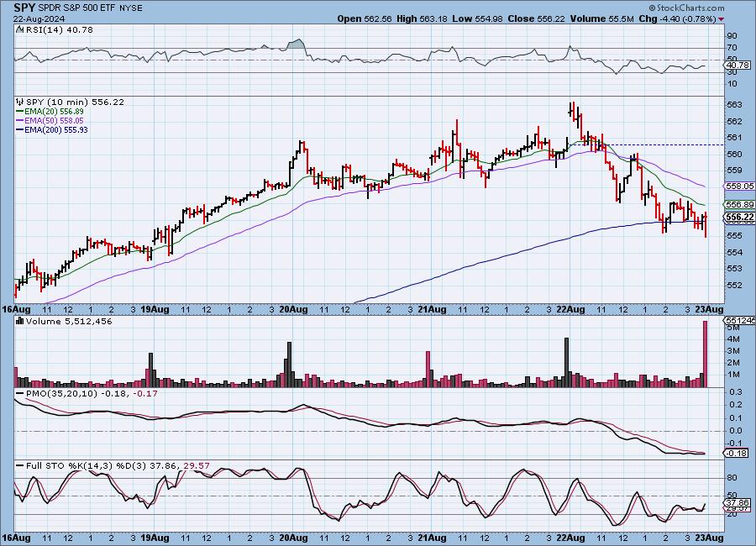Image resolution: width=756 pixels, height=546 pixels.
Task: Click the 10 RSI axis label
Action: [x=732, y=84]
